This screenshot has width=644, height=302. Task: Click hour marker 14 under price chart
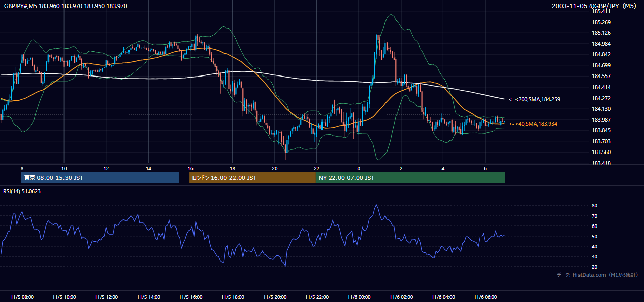[148, 168]
